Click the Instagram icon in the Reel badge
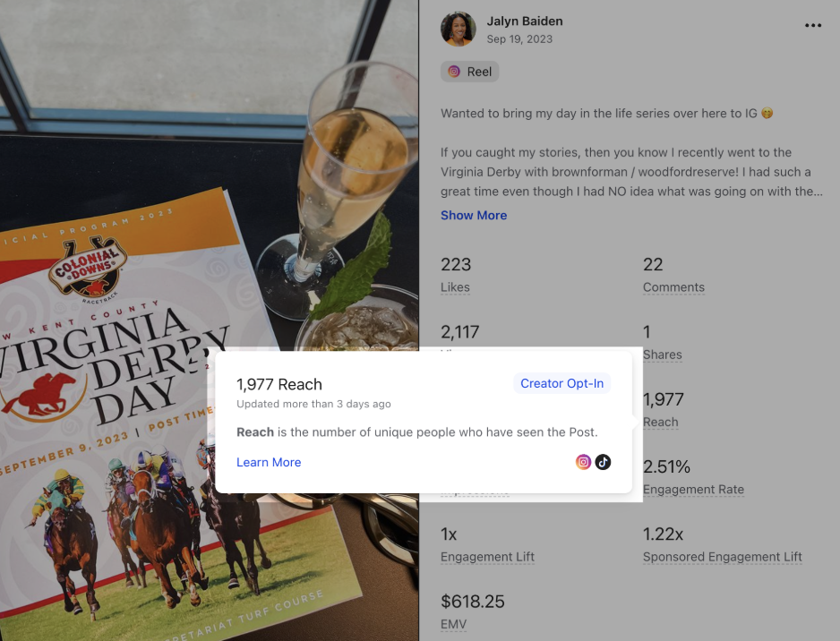This screenshot has height=641, width=840. pos(454,72)
